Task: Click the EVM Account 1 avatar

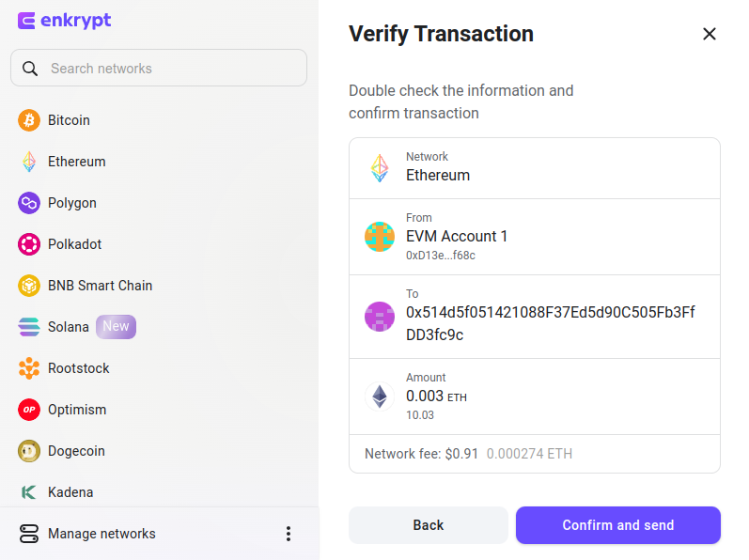Action: coord(380,237)
